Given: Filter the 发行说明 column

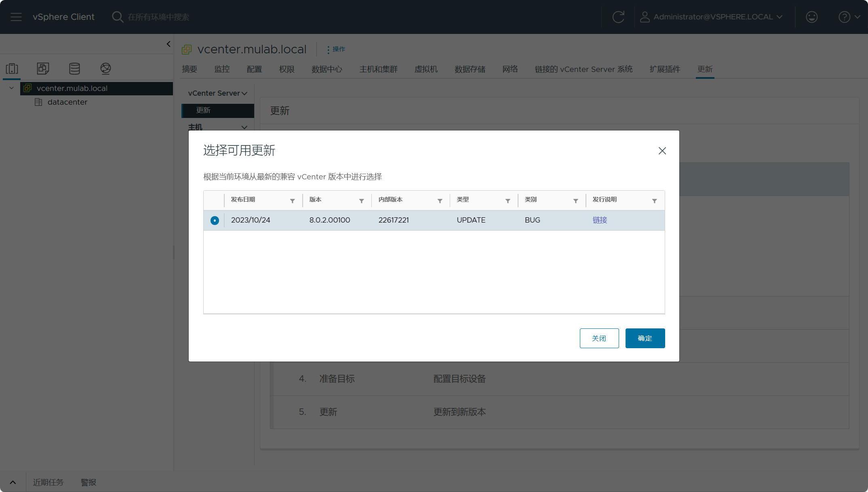Looking at the screenshot, I should [x=655, y=201].
